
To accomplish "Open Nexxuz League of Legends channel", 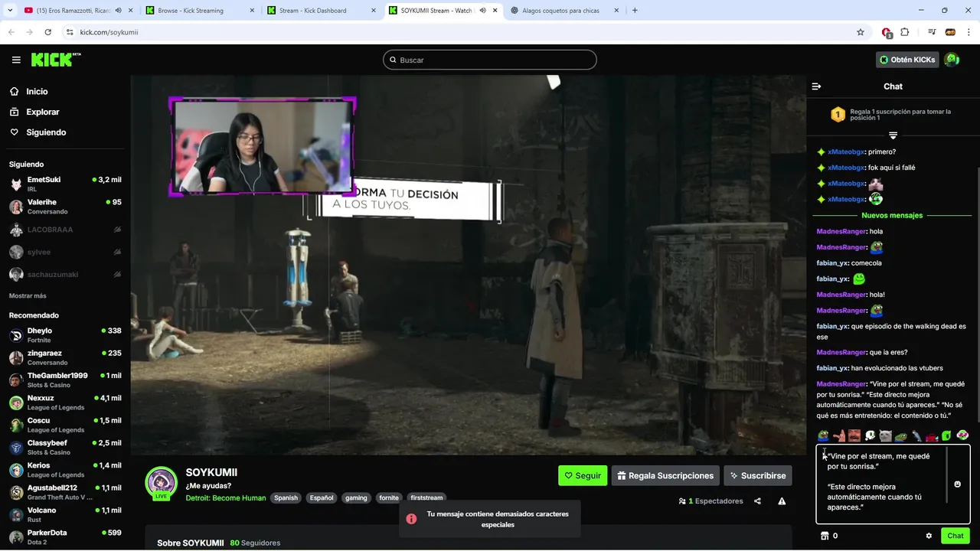I will click(x=65, y=403).
